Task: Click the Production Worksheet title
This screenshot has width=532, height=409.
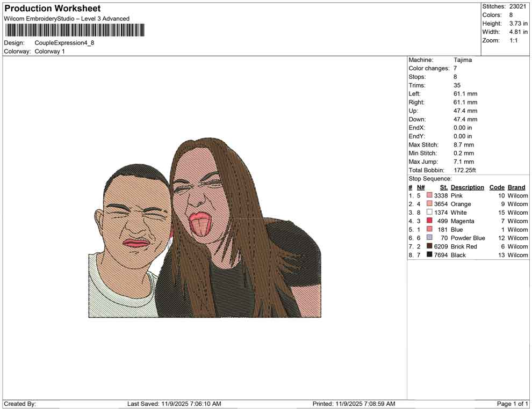Action: pos(52,9)
